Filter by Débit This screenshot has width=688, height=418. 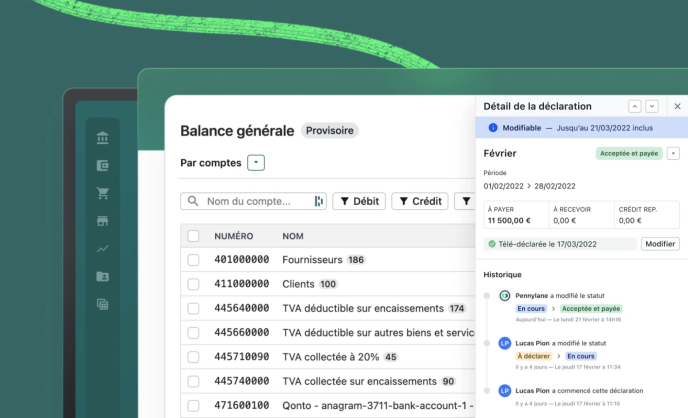[359, 201]
